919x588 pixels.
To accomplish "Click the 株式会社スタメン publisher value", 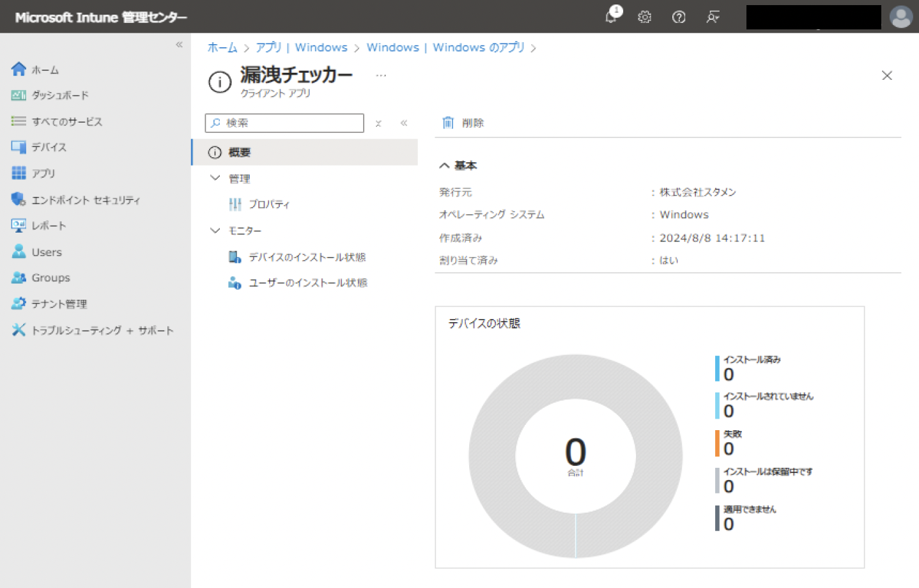I will point(698,192).
